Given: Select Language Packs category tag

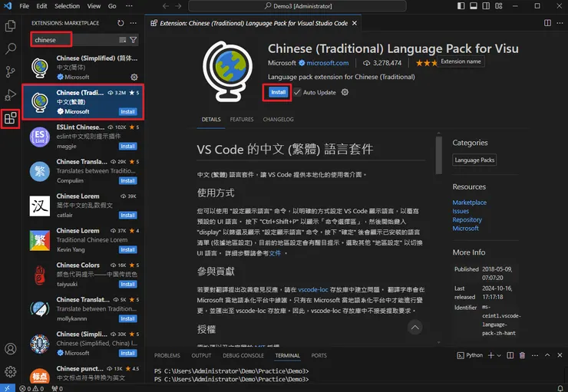Looking at the screenshot, I should click(x=474, y=160).
